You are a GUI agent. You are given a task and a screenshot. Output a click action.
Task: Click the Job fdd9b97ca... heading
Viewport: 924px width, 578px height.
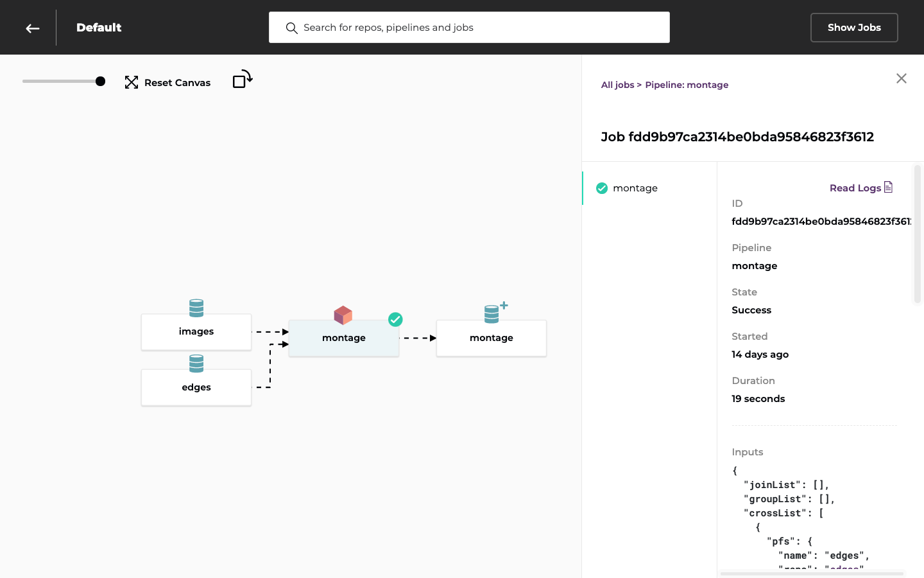[x=737, y=137]
